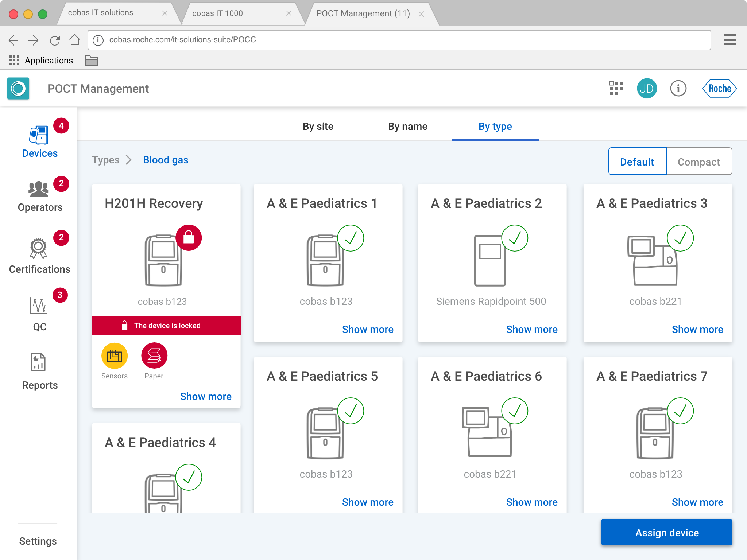Click the Assign device button
Viewport: 747px width, 560px height.
666,532
